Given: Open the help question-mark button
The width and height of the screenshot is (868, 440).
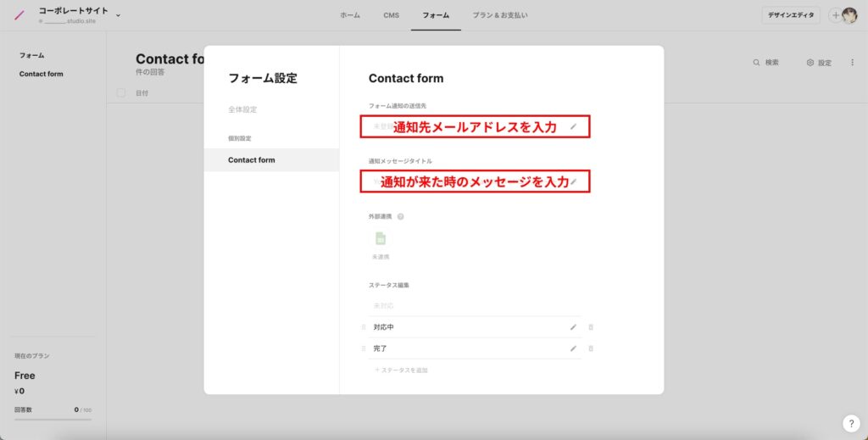Looking at the screenshot, I should 851,423.
